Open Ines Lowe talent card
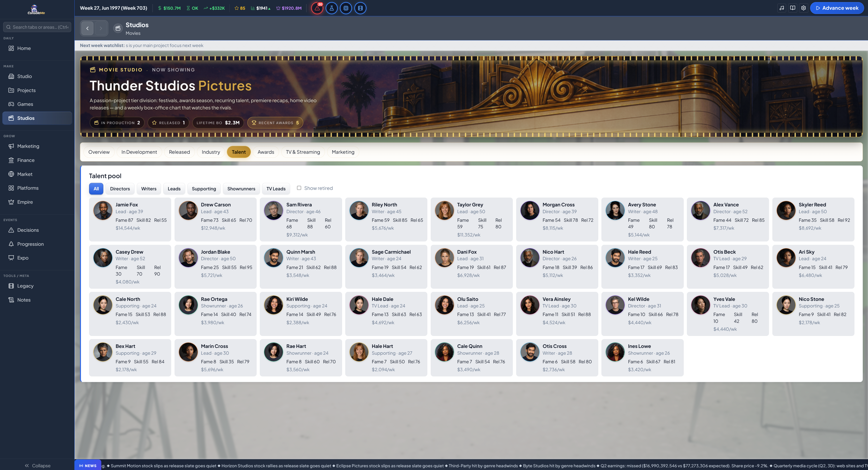This screenshot has width=868, height=470. (643, 357)
